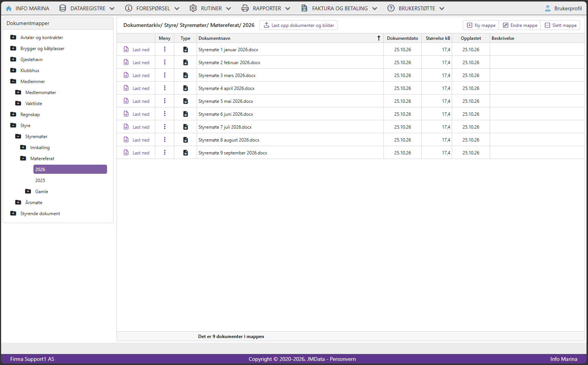Expand the Gamle folder icon
Image resolution: width=588 pixels, height=365 pixels.
coord(28,192)
